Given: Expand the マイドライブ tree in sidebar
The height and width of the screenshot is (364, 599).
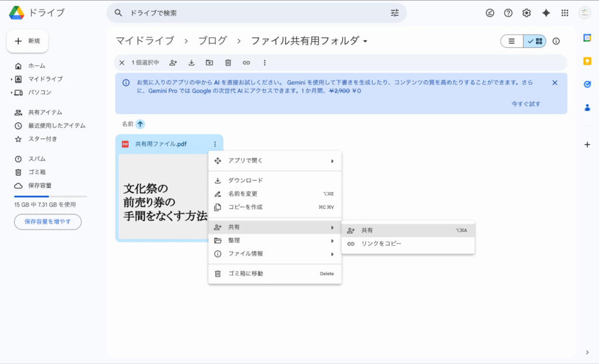Looking at the screenshot, I should 11,79.
